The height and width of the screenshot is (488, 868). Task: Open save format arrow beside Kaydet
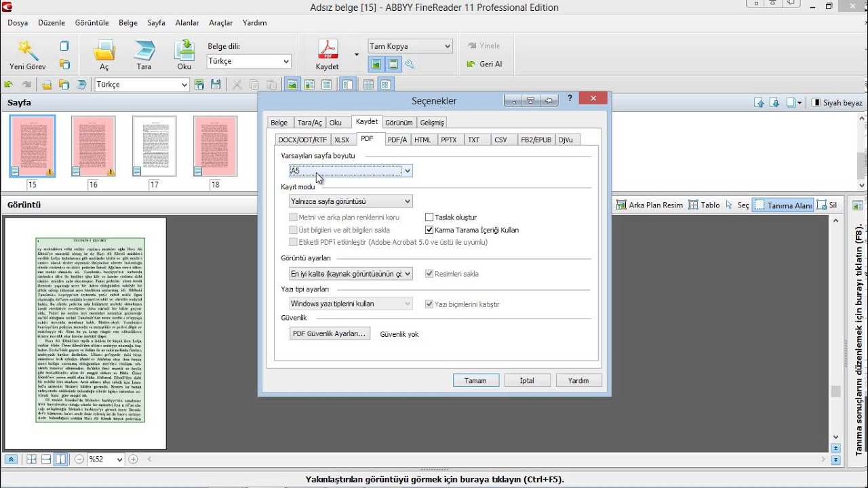pos(357,55)
